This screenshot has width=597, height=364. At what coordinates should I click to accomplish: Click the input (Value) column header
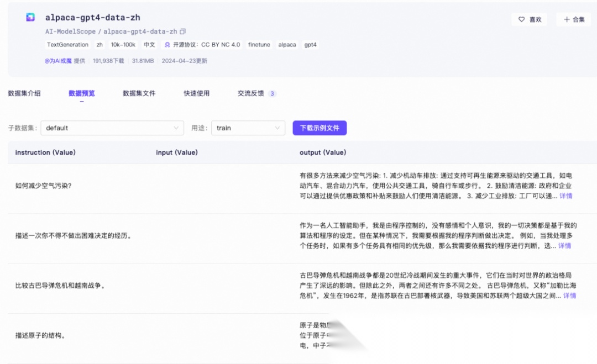point(177,152)
